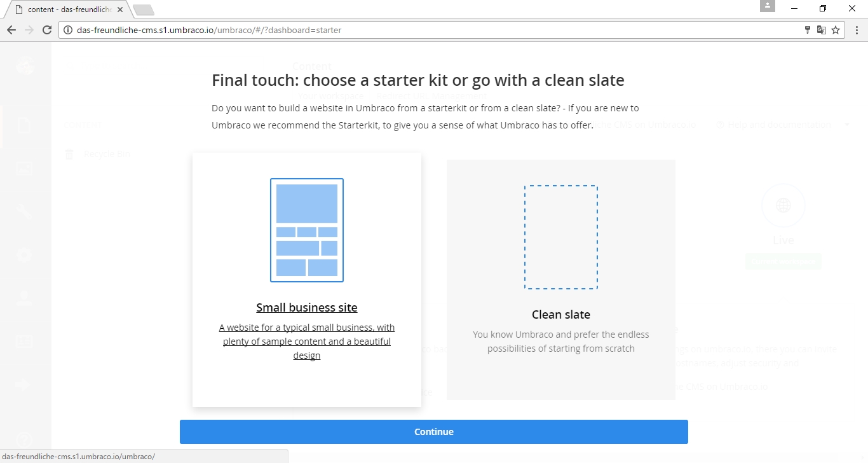Go back with the browser back arrow
This screenshot has height=463, width=868.
coord(11,30)
